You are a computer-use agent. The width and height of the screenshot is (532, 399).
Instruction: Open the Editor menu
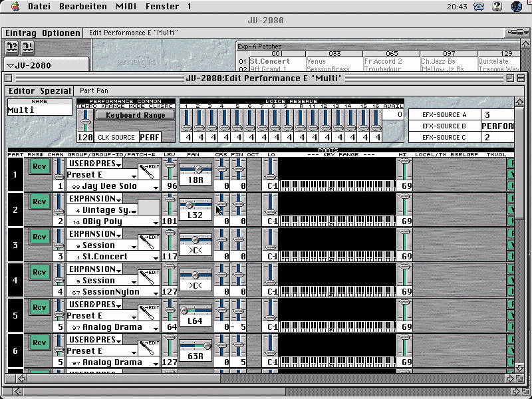[22, 90]
